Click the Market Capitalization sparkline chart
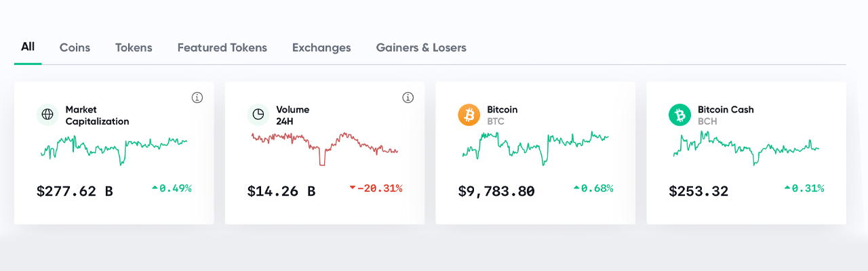 (x=113, y=148)
